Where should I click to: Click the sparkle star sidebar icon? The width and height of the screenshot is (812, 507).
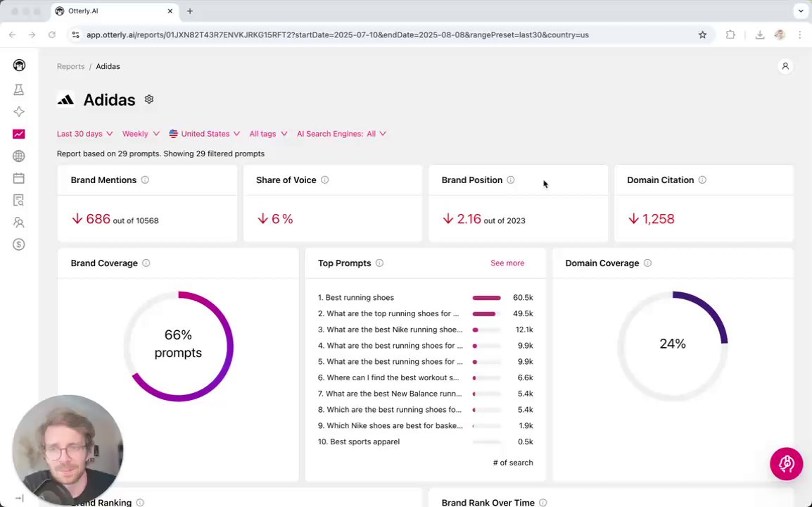(19, 112)
